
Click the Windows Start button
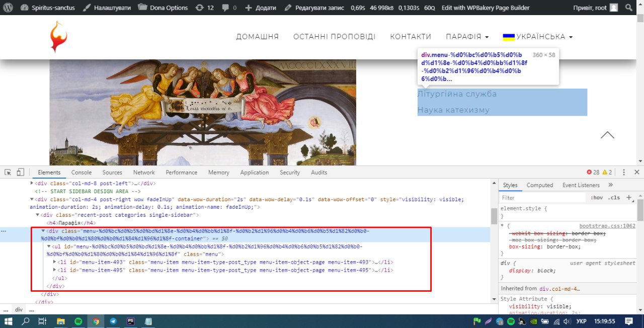tap(8, 321)
